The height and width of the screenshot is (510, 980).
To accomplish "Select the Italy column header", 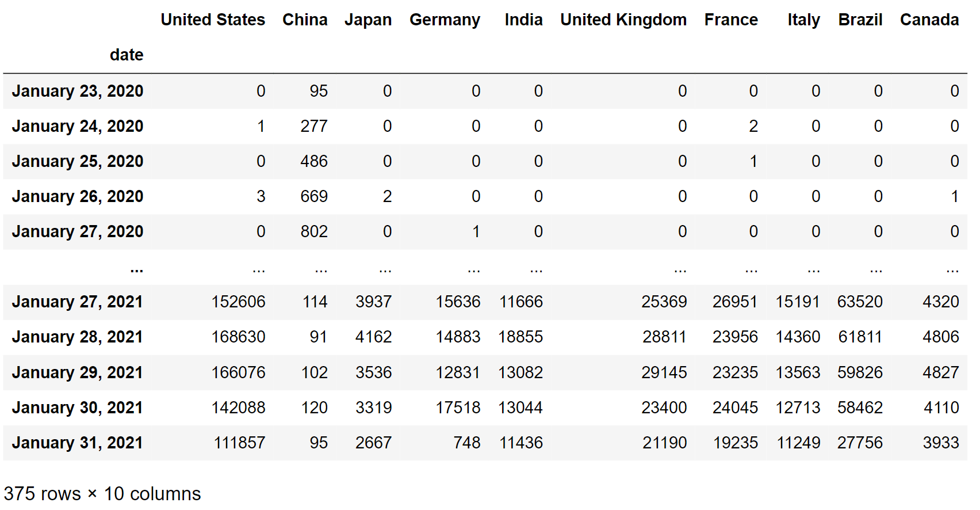I will coord(803,20).
